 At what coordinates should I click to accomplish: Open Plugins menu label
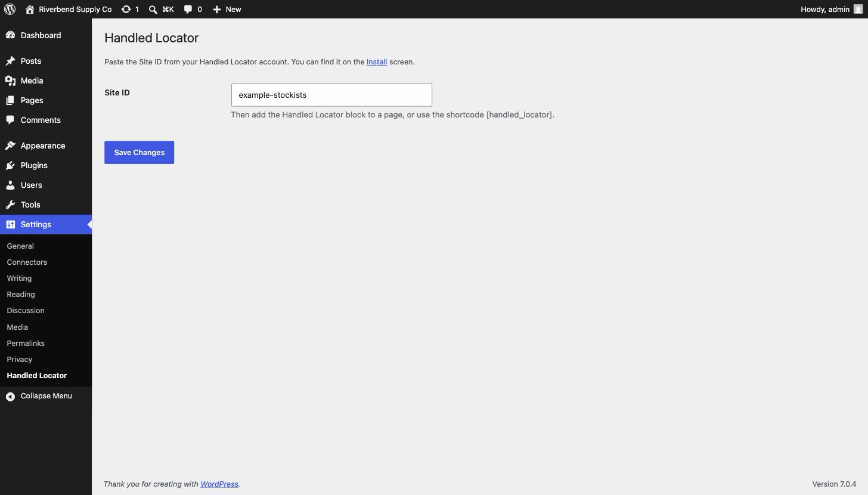[34, 165]
